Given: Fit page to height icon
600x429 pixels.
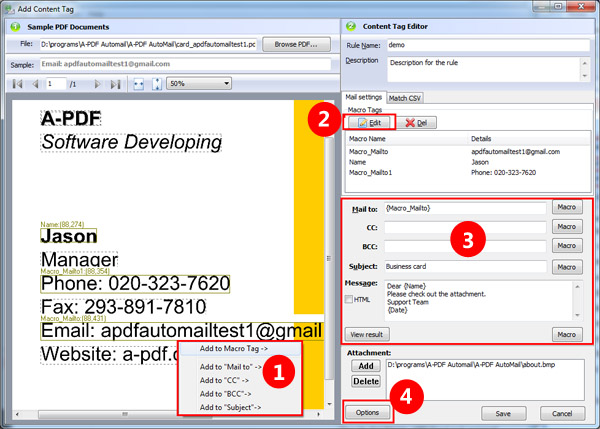Looking at the screenshot, I should pyautogui.click(x=157, y=84).
